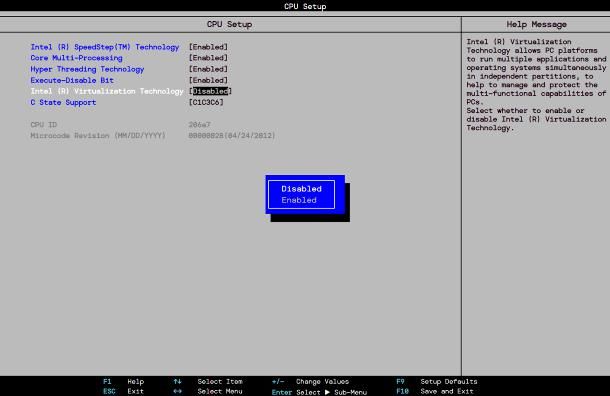The width and height of the screenshot is (610, 396).
Task: Click the CPU Setup panel header
Action: tap(230, 25)
